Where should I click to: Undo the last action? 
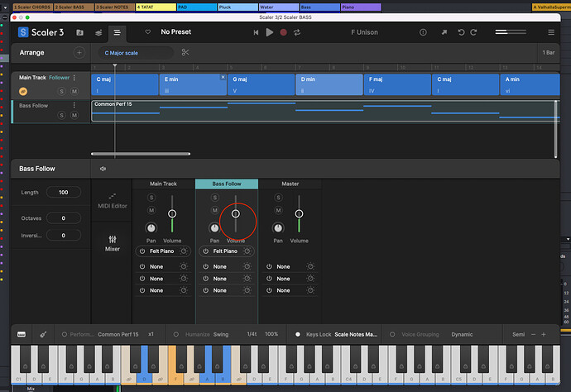tap(461, 32)
